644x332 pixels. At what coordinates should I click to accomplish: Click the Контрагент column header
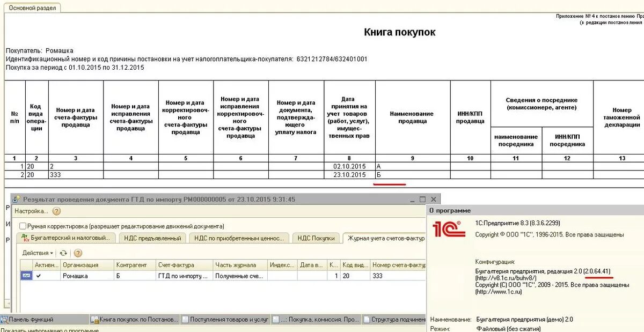tap(134, 265)
